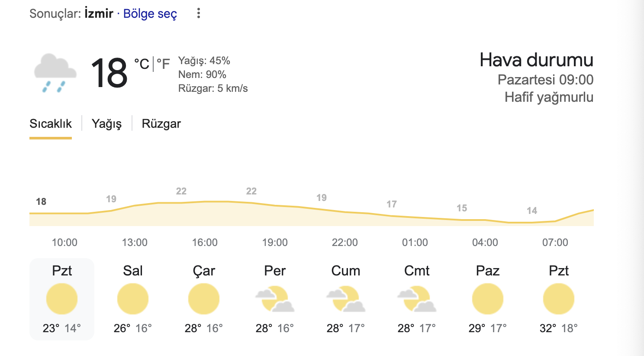Image resolution: width=644 pixels, height=356 pixels.
Task: Select the Sıcaklık tab
Action: pyautogui.click(x=51, y=124)
